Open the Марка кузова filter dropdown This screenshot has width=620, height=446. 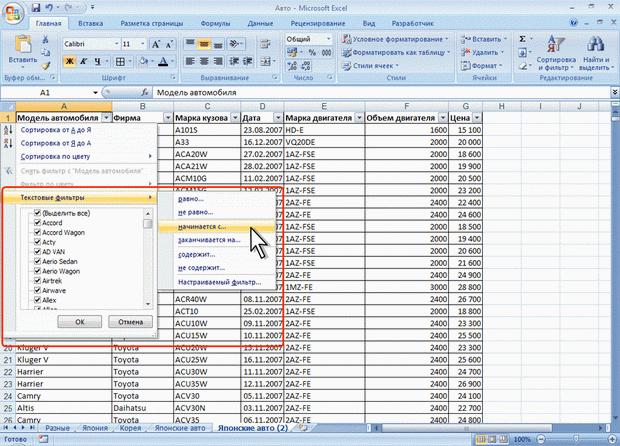235,118
